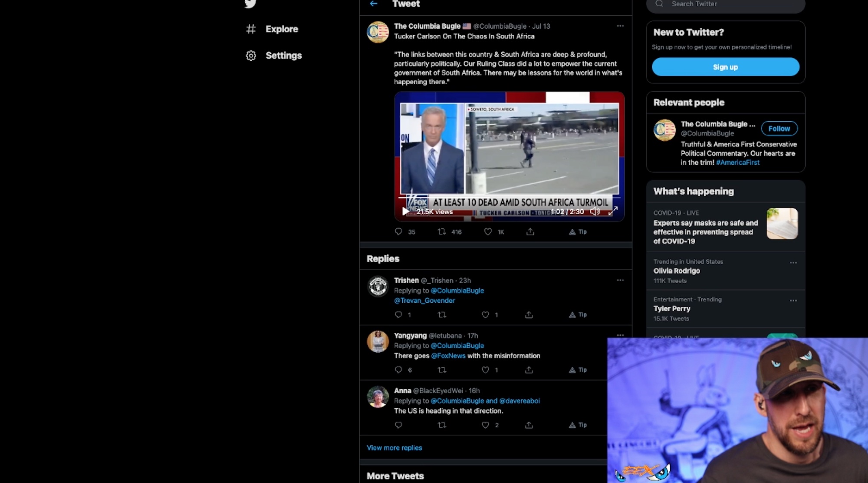The image size is (868, 483).
Task: Like Yangyang's reply about misinformation
Action: point(486,370)
